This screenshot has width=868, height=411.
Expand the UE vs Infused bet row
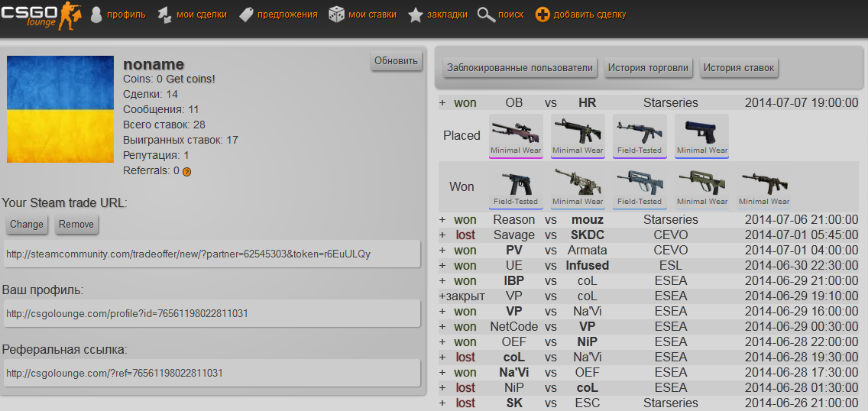442,266
